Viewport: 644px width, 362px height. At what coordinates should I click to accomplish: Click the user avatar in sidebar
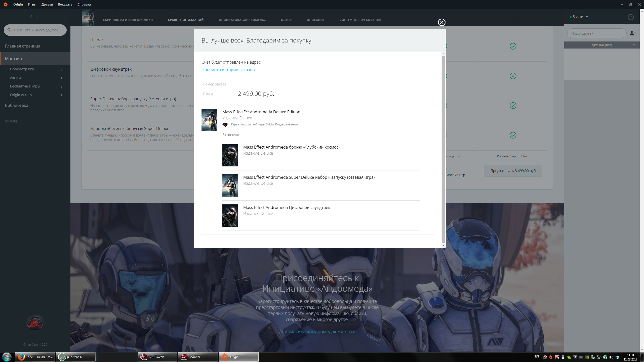35,323
